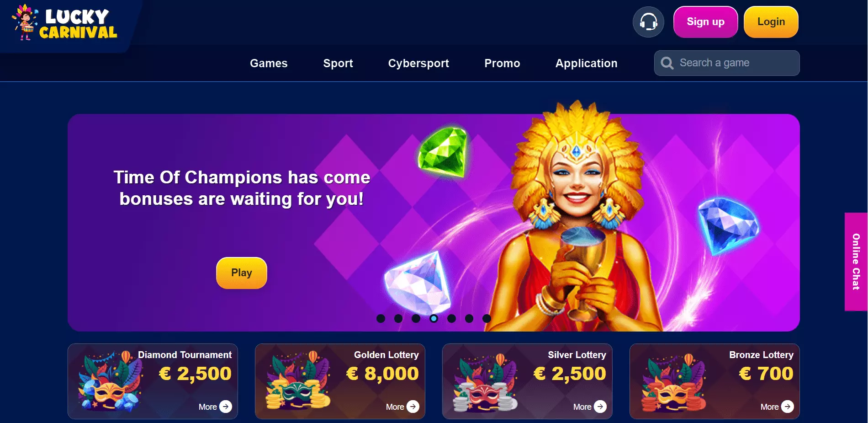868x423 pixels.
Task: Open Bronze Lottery More arrow icon
Action: [x=788, y=407]
